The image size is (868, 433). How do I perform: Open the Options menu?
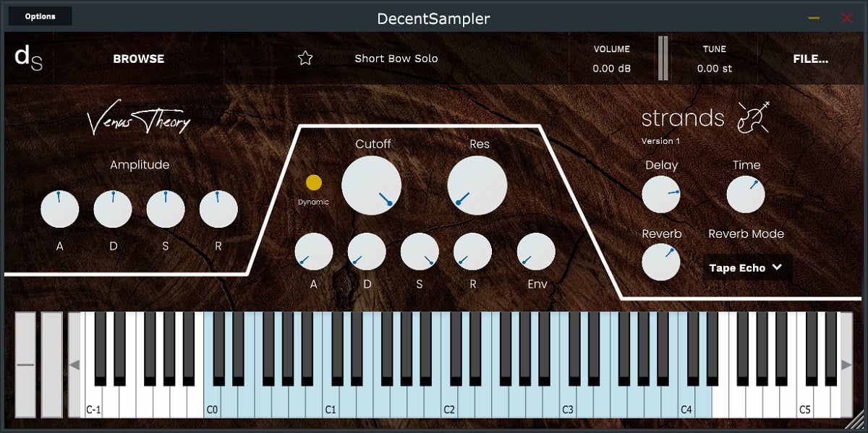coord(40,16)
